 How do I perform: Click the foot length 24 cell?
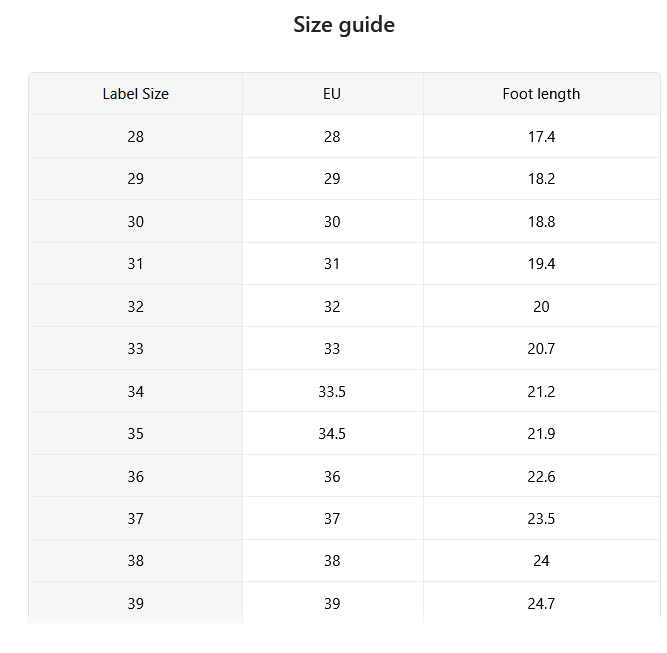tap(541, 561)
